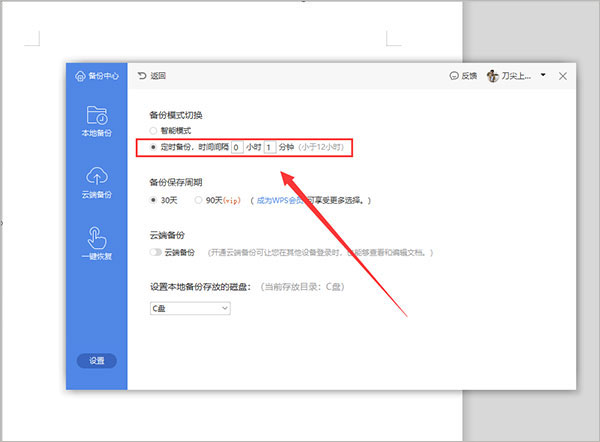The width and height of the screenshot is (600, 442).
Task: Expand the C盘 disk dropdown
Action: click(x=190, y=308)
